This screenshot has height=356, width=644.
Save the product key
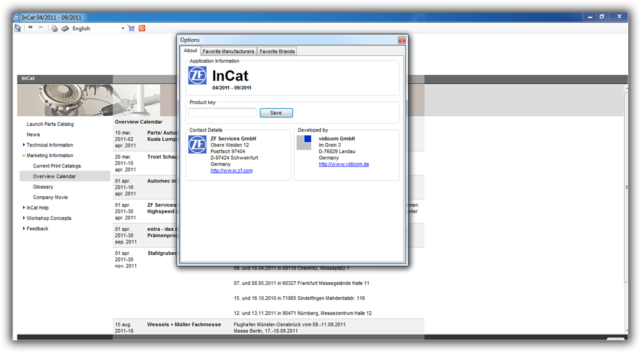[276, 113]
